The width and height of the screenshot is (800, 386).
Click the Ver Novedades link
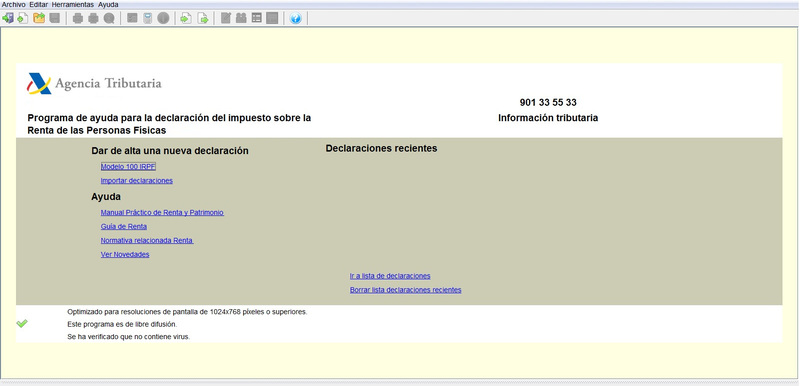pyautogui.click(x=125, y=254)
